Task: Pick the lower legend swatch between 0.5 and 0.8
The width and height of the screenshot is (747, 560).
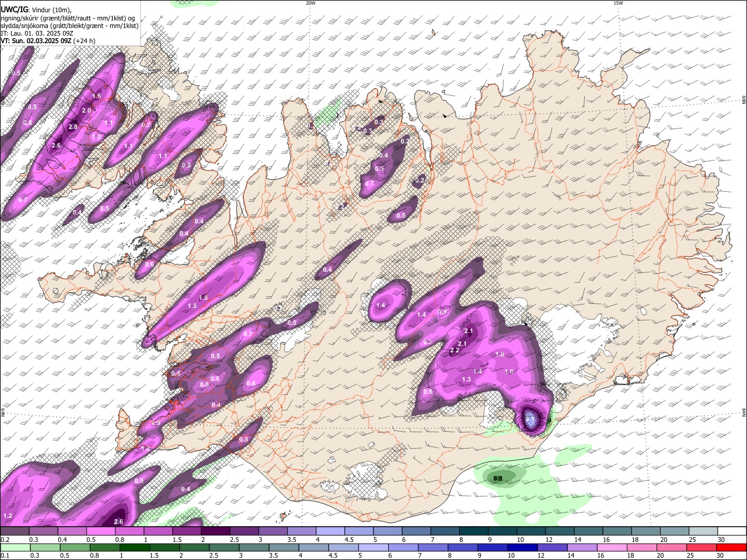Action: pyautogui.click(x=75, y=547)
